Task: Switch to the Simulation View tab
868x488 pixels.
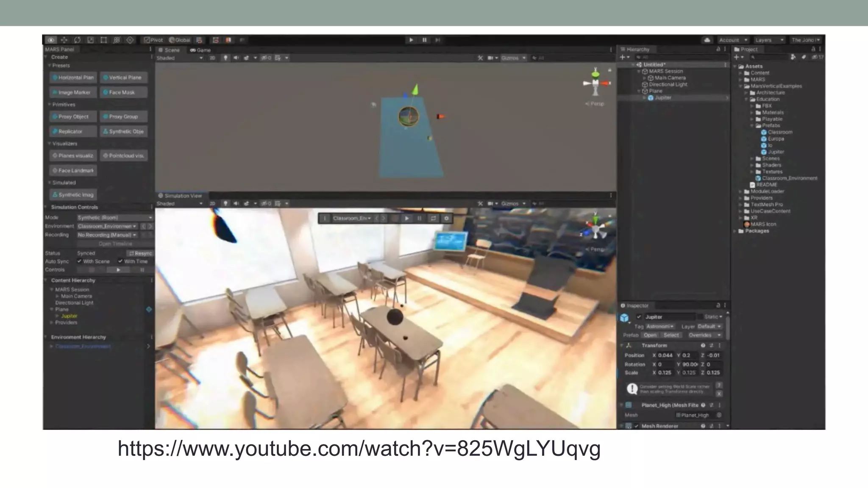Action: click(180, 196)
